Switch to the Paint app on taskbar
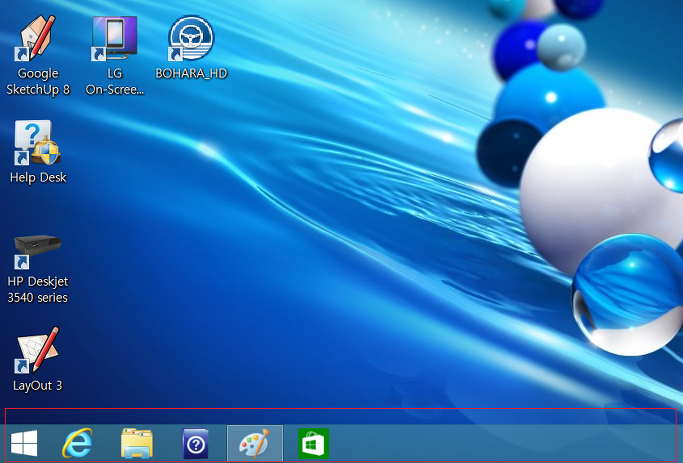 255,443
